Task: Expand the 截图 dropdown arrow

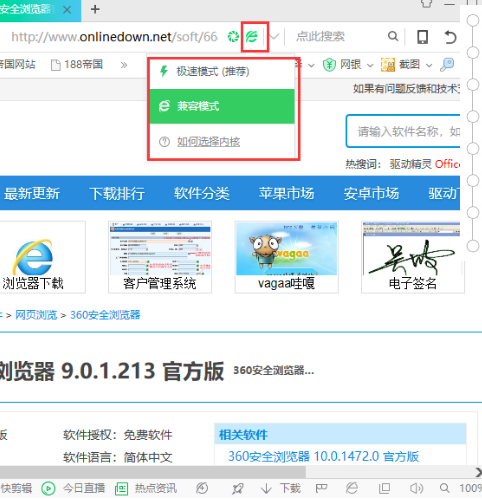Action: coord(429,65)
